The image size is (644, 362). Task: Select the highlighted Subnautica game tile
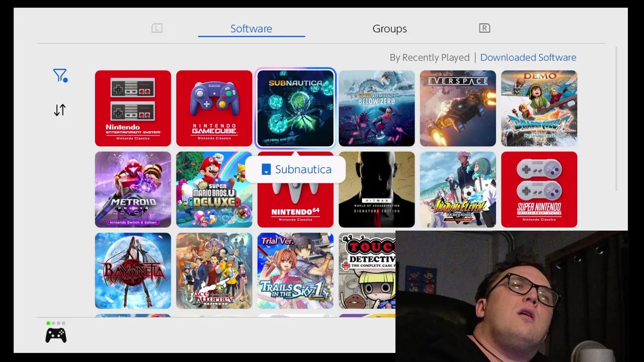[295, 109]
